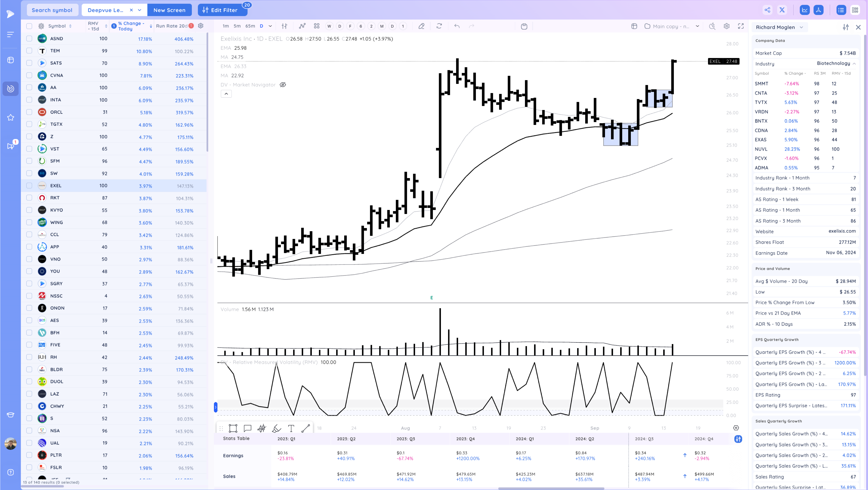Screen dimensions: 868x490
Task: Select the text annotation tool
Action: click(291, 428)
